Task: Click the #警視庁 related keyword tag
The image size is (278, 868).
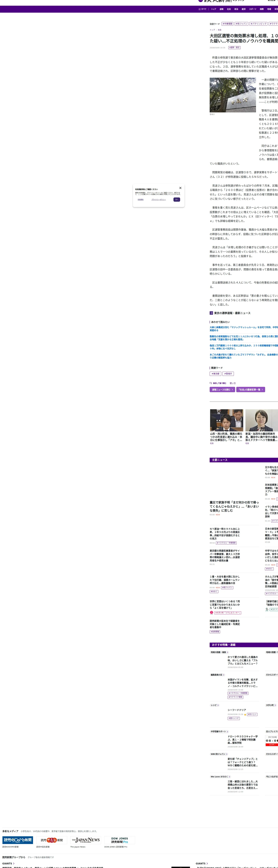Action: coord(228,374)
